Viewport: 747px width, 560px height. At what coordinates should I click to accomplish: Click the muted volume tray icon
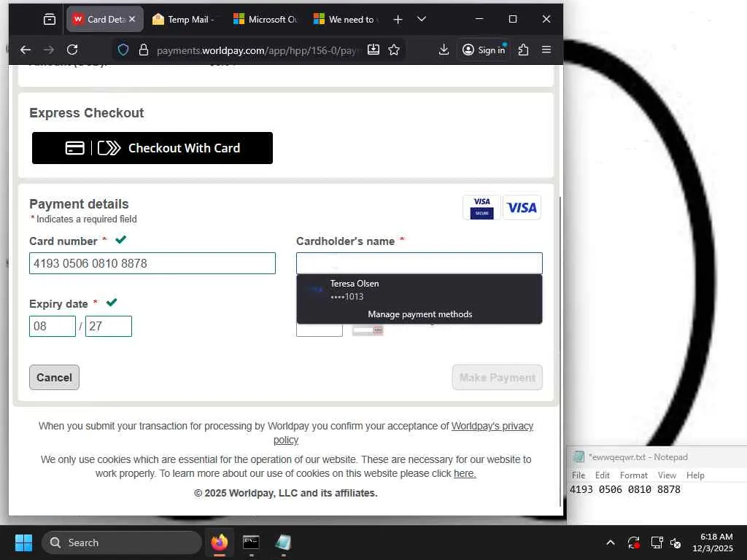[x=676, y=542]
